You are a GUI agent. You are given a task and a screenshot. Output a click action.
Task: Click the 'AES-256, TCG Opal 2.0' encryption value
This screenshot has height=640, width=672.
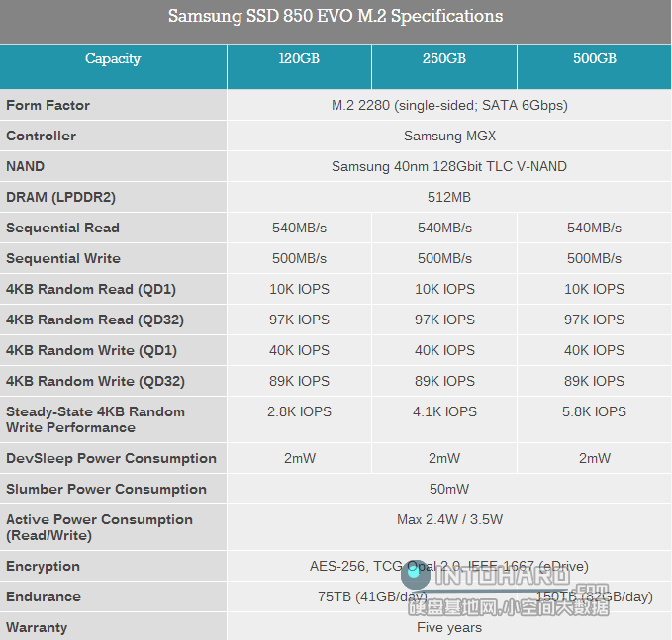click(x=448, y=567)
